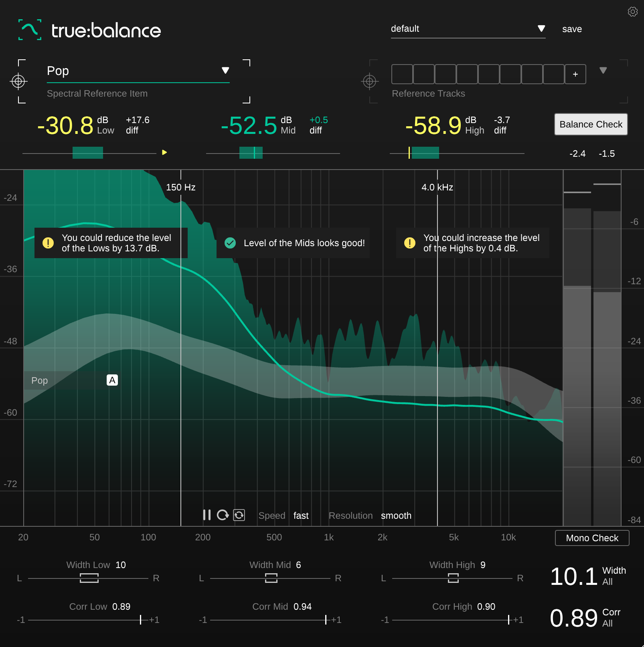Viewport: 644px width, 647px height.
Task: Pause the analyzer display
Action: coord(207,515)
